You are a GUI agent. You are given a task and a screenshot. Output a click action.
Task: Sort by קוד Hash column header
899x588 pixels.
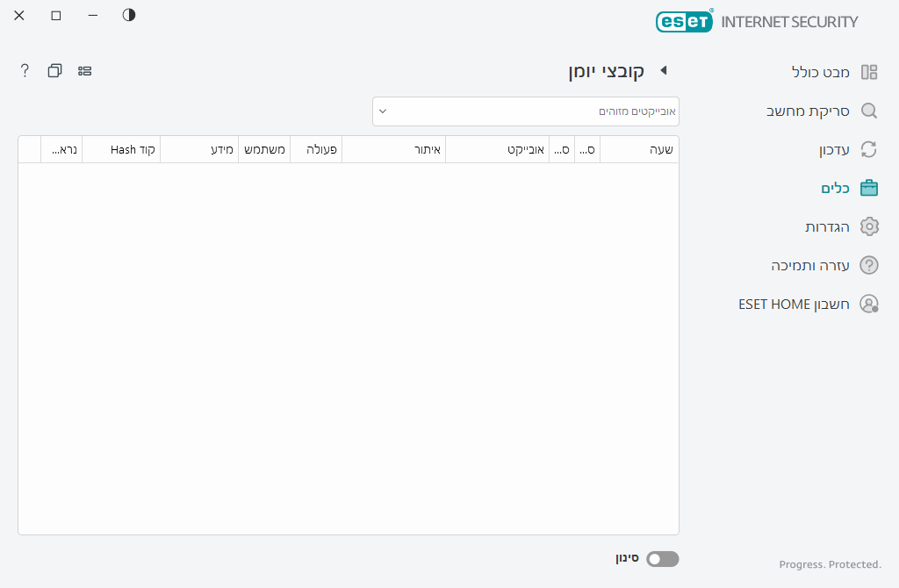121,149
